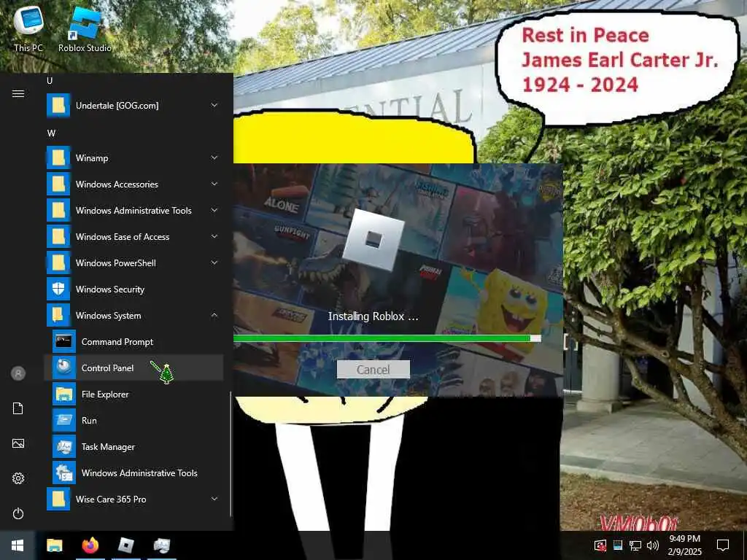The width and height of the screenshot is (747, 560).
Task: Expand Windows Accessories chevron
Action: tap(214, 184)
